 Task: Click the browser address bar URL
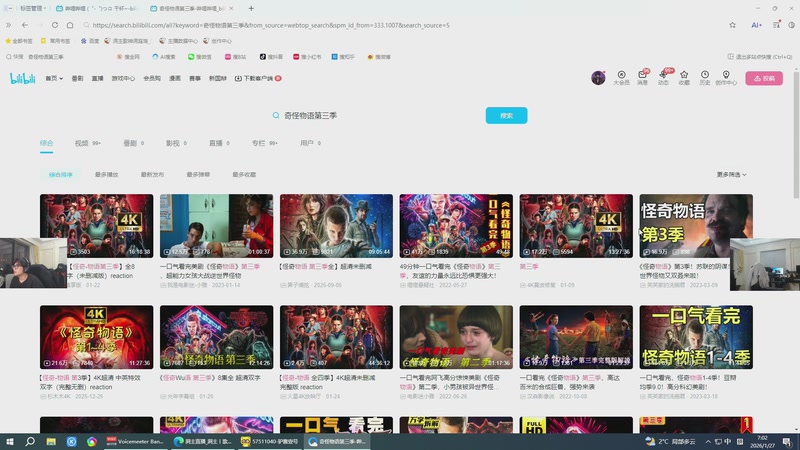[x=271, y=24]
